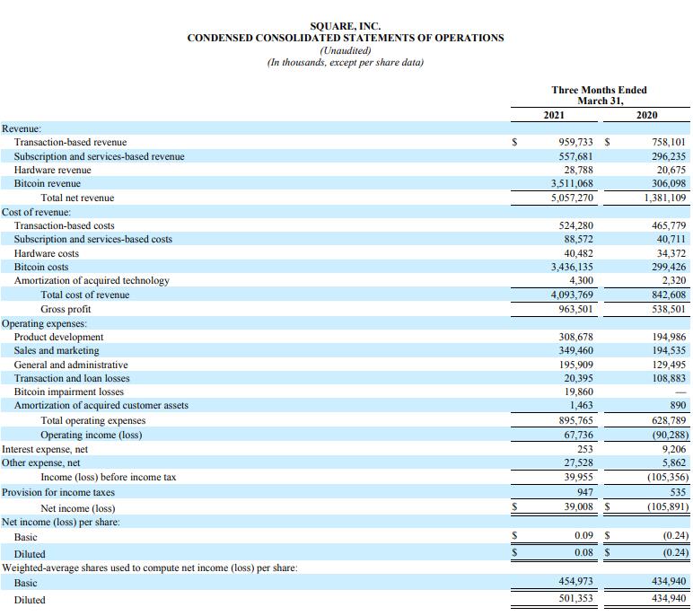This screenshot has height=616, width=693.
Task: Click the 'Product development' label
Action: (x=58, y=337)
